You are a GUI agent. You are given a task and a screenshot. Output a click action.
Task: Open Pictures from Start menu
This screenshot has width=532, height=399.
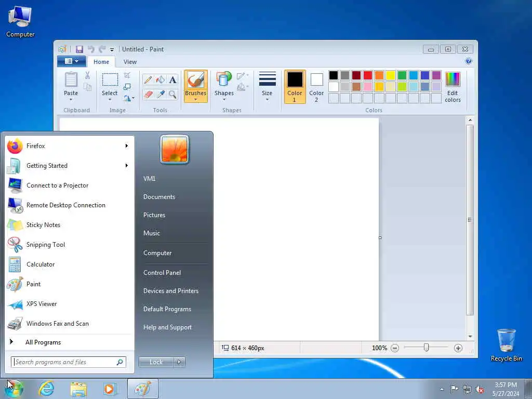pyautogui.click(x=154, y=215)
